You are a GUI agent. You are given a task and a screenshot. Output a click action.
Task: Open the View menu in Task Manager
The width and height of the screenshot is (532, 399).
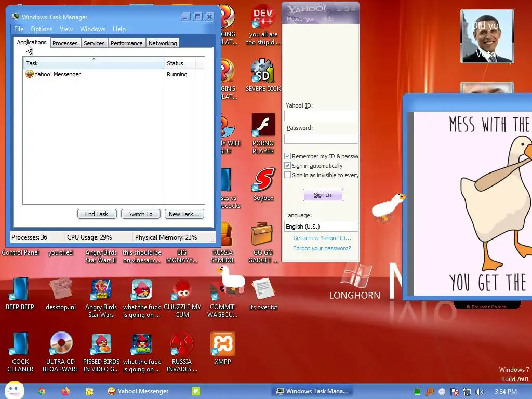click(x=66, y=29)
